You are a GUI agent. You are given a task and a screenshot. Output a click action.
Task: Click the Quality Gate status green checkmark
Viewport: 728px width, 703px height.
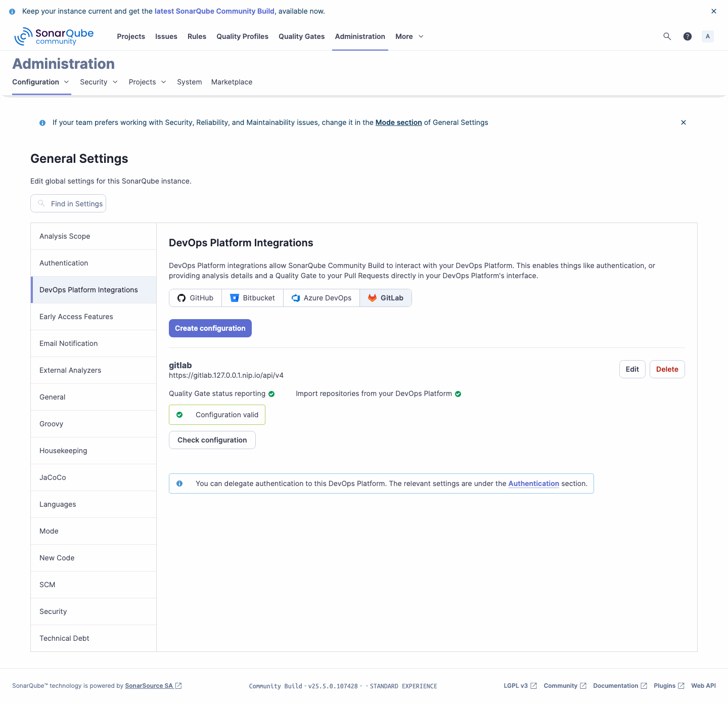[271, 394]
